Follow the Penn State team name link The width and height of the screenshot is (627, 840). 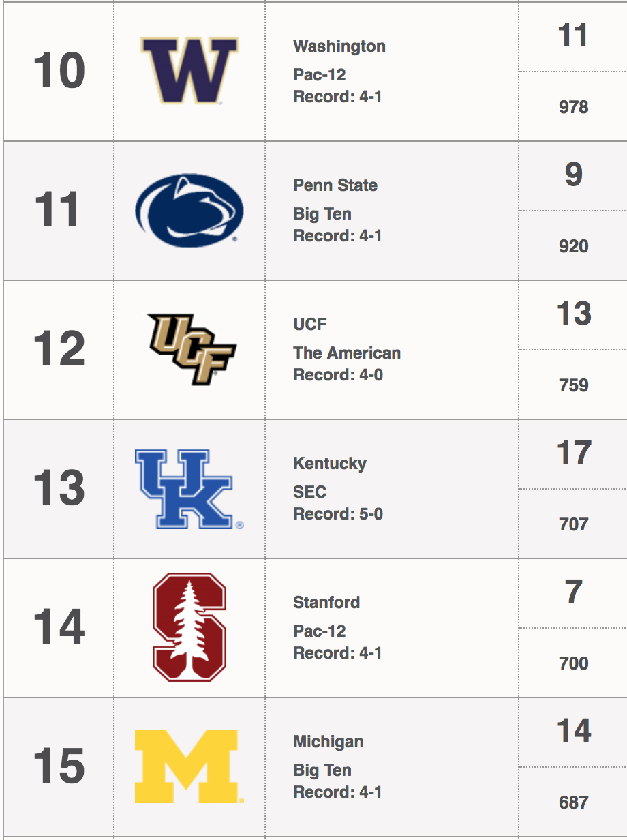coord(335,185)
